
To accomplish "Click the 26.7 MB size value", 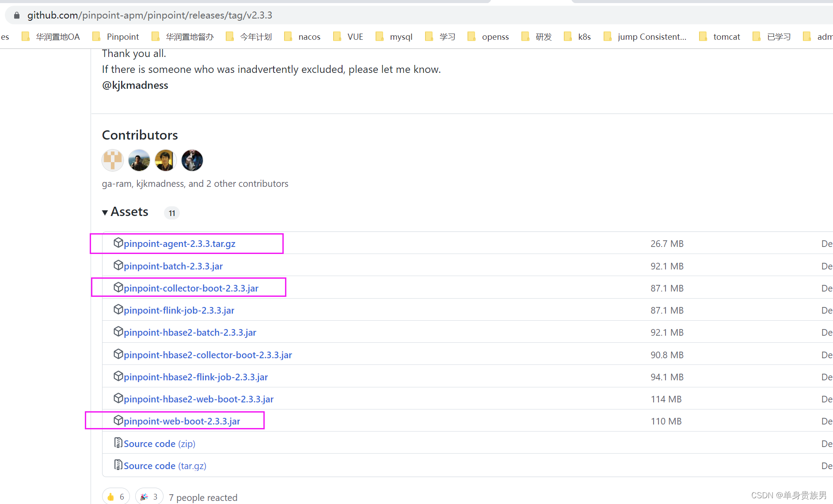I will coord(667,244).
